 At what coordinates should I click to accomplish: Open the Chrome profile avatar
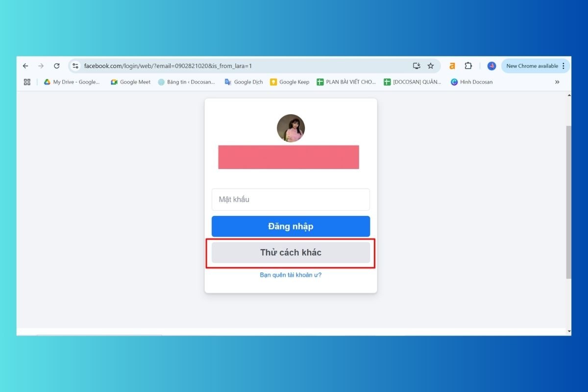pos(491,66)
